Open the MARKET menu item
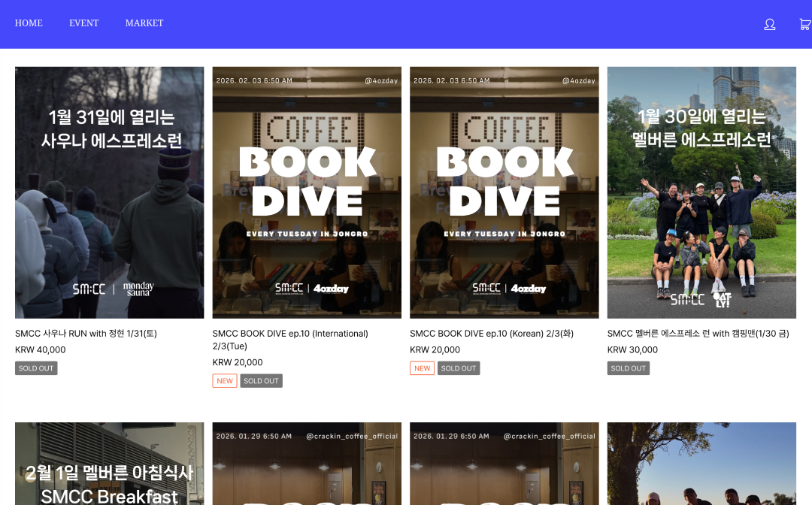Screen dimensions: 812x505 click(x=144, y=23)
